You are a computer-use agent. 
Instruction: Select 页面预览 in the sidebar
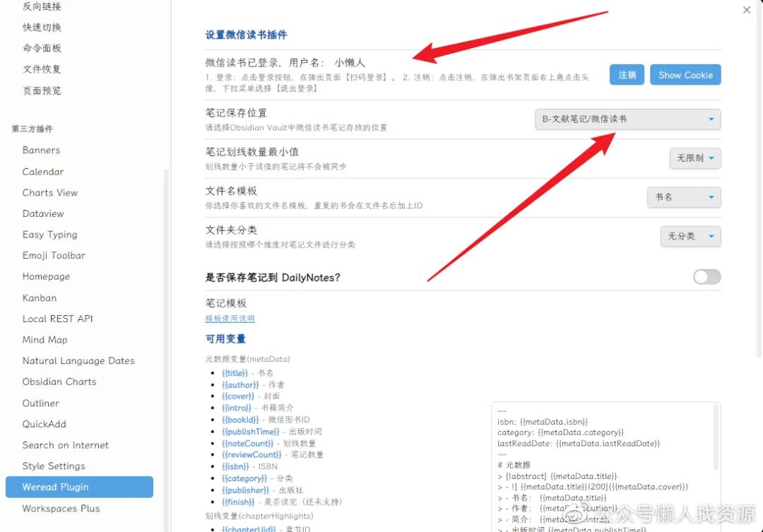(42, 90)
